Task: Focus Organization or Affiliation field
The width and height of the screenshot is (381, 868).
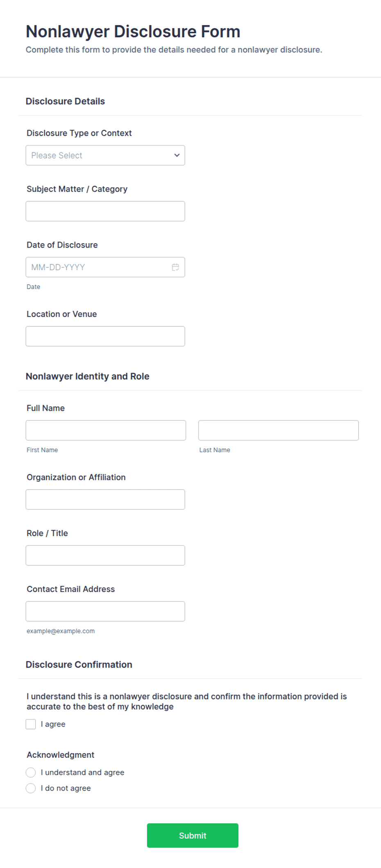Action: tap(105, 499)
